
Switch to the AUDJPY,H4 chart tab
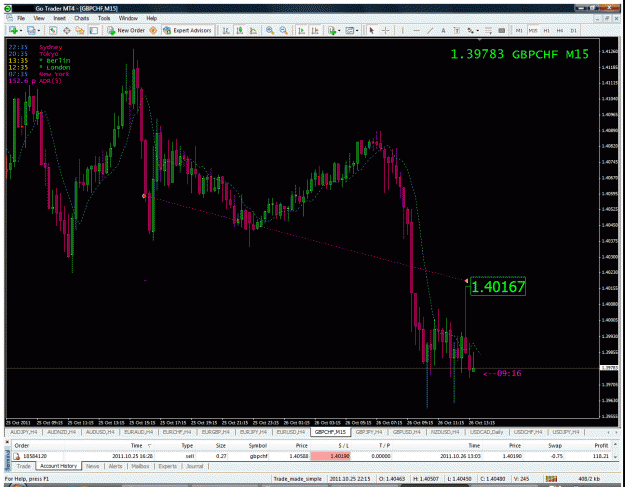tap(23, 432)
